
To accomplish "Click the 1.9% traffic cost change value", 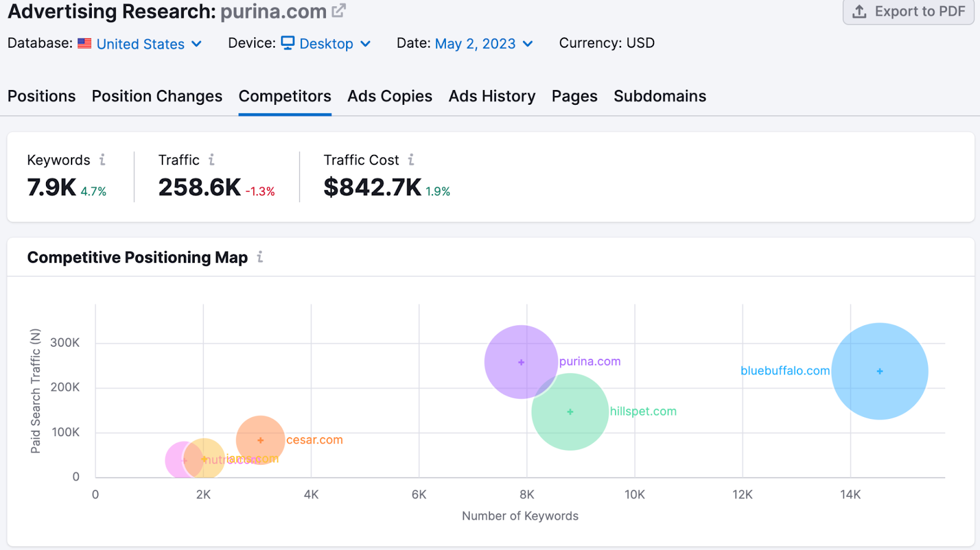I will point(438,192).
